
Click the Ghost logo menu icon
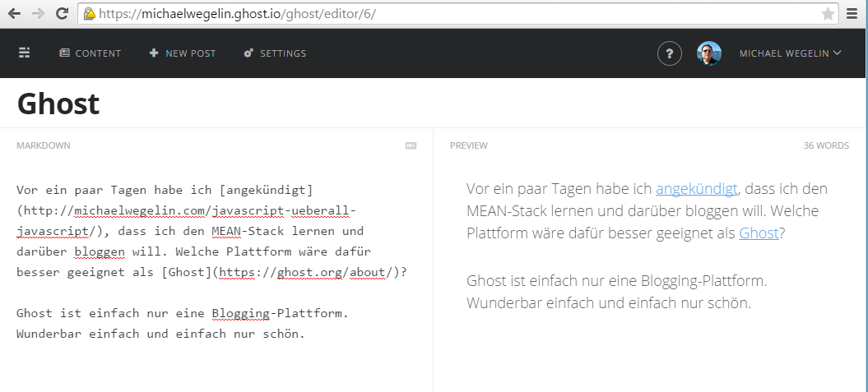25,53
